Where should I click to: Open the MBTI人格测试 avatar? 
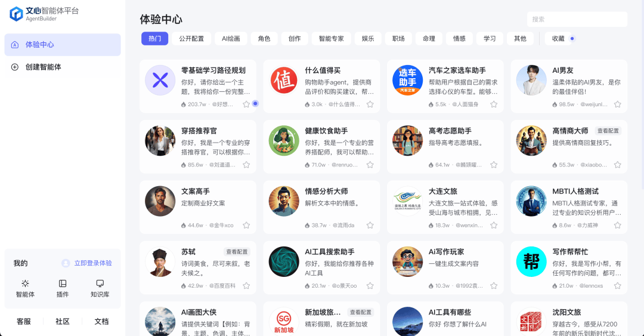click(x=531, y=201)
